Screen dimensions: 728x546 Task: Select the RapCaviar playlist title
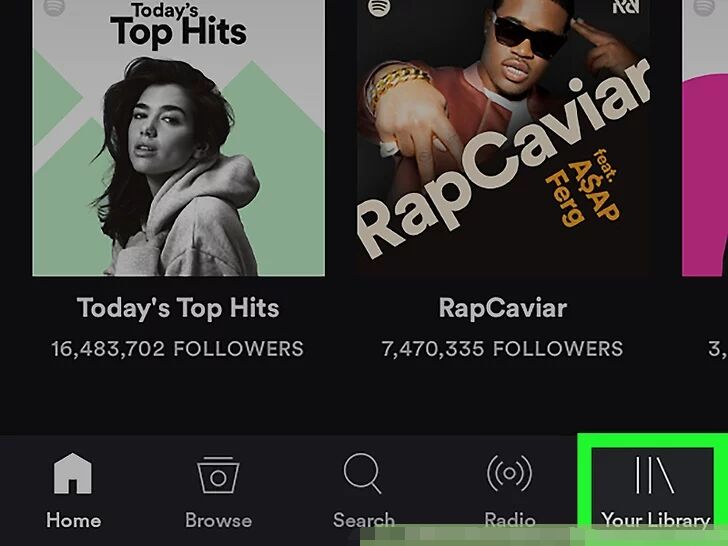coord(503,308)
